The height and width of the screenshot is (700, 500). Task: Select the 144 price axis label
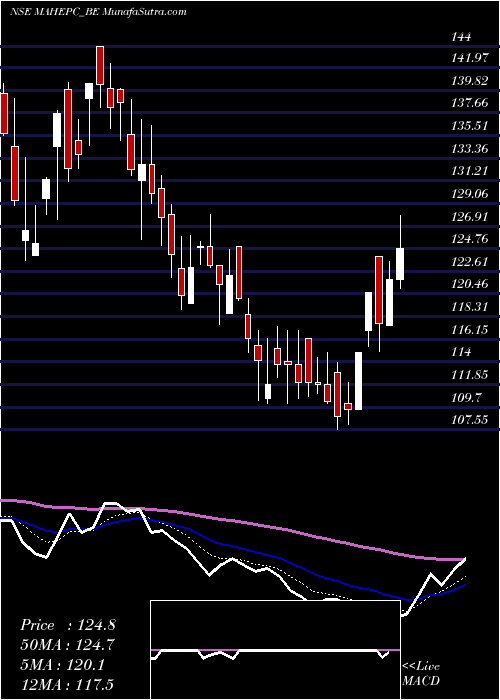(461, 37)
